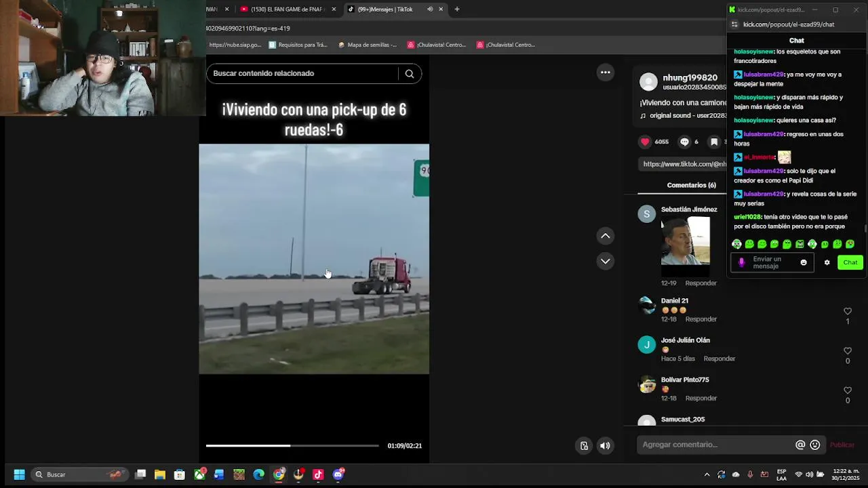Save video with the bookmark icon
Screen dimensions: 868x488
click(x=714, y=142)
